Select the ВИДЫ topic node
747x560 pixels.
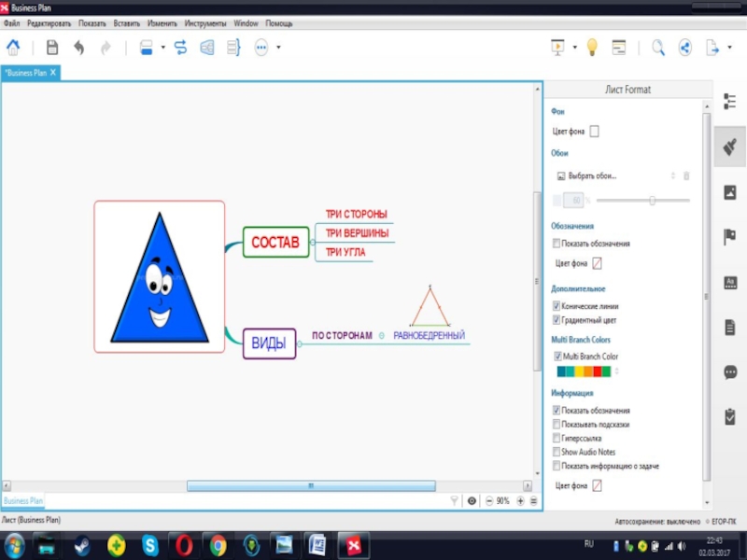coord(269,343)
